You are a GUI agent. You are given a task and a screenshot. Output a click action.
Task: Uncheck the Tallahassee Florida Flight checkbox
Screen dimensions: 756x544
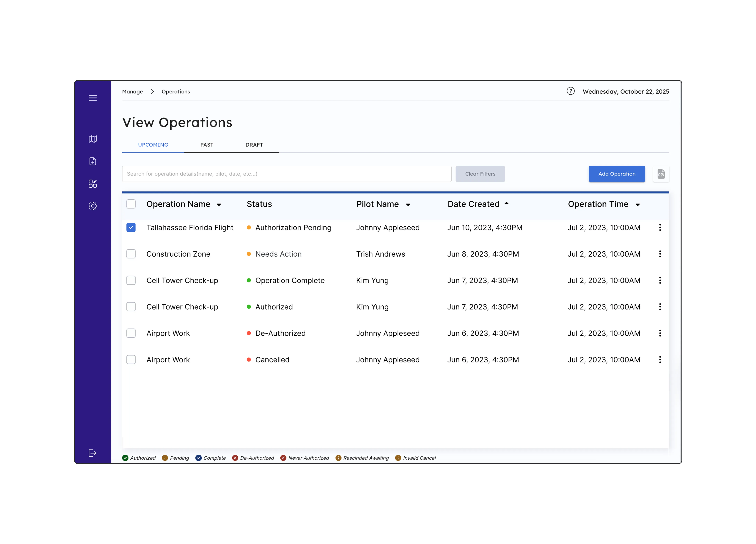point(131,227)
